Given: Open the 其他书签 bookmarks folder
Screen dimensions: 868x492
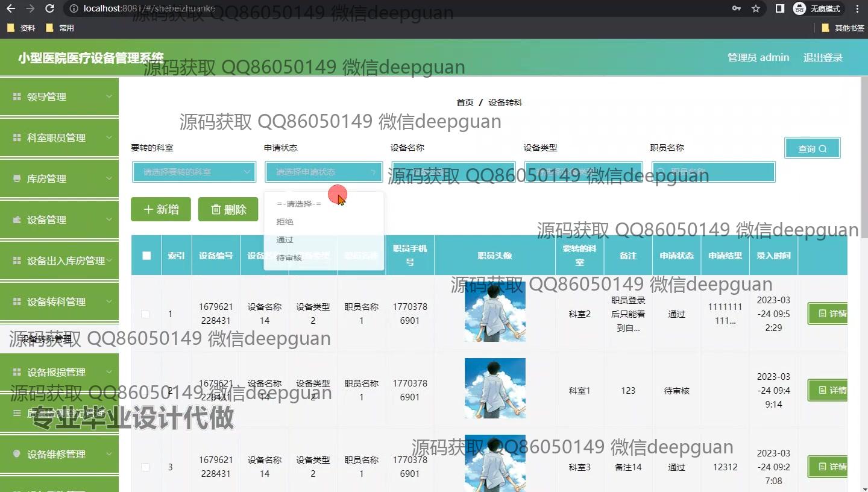Looking at the screenshot, I should pyautogui.click(x=843, y=28).
